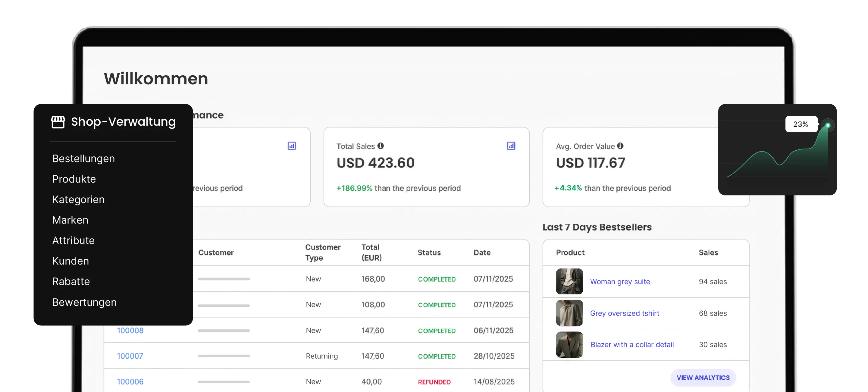Image resolution: width=868 pixels, height=392 pixels.
Task: Click the VIEW ANALYTICS button
Action: point(703,378)
